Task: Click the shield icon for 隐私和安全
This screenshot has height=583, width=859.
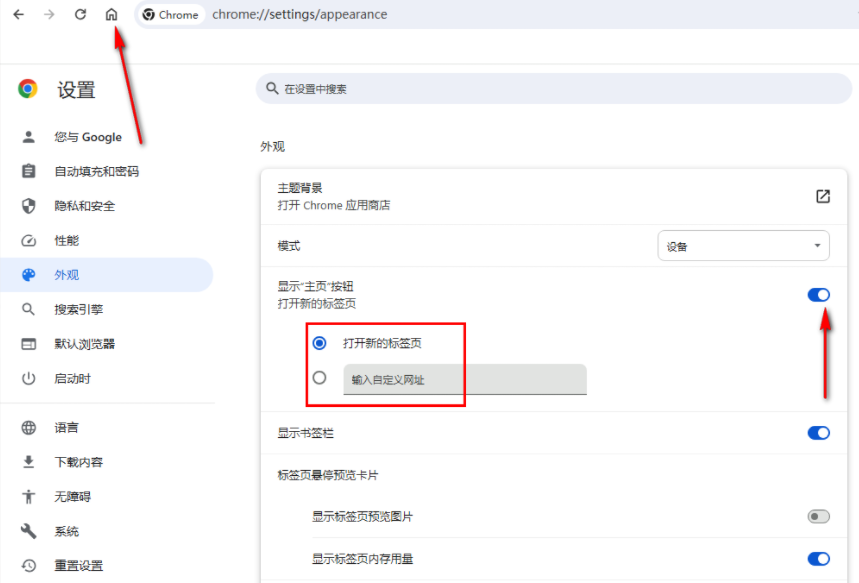Action: [28, 205]
